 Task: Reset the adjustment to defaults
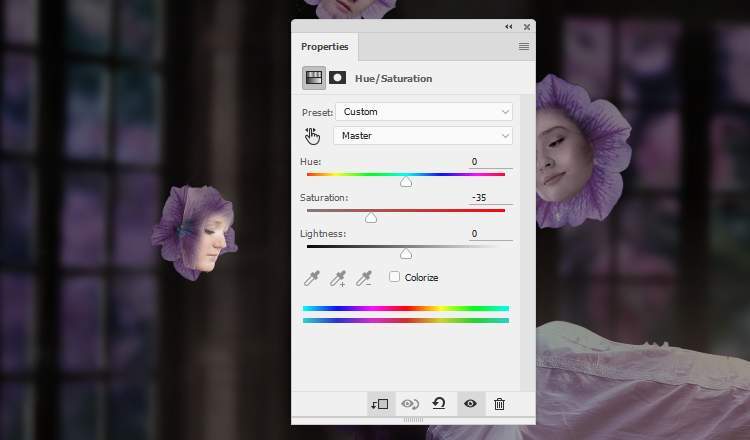(439, 404)
